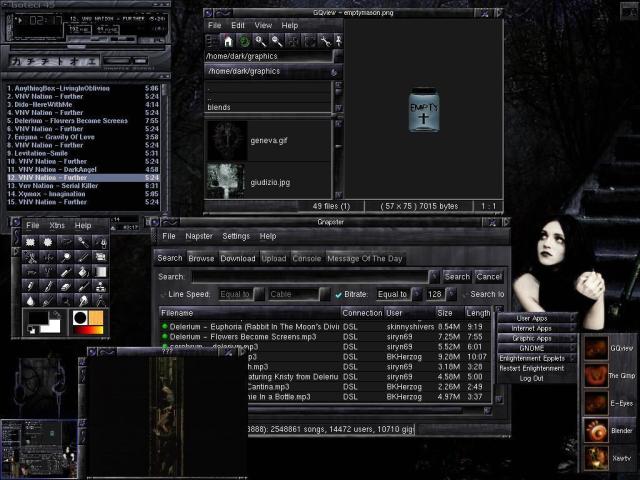Image resolution: width=640 pixels, height=480 pixels.
Task: Enable the Line Speed filter checkbox
Action: tap(163, 294)
